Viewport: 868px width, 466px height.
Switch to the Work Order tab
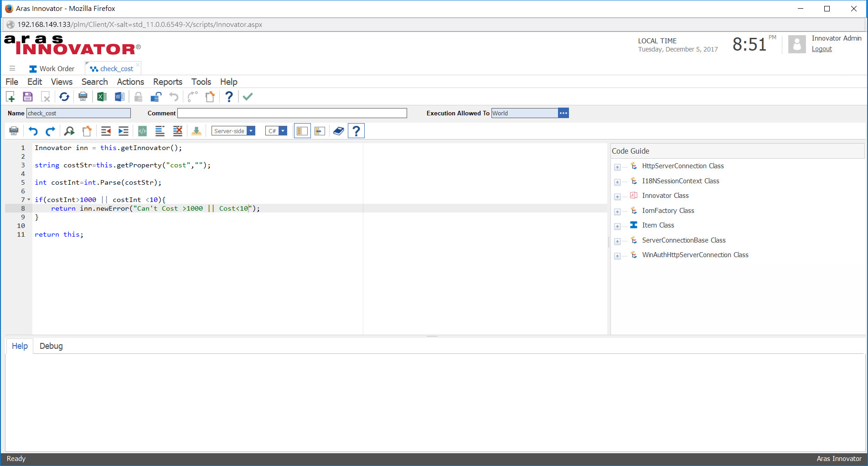point(52,68)
